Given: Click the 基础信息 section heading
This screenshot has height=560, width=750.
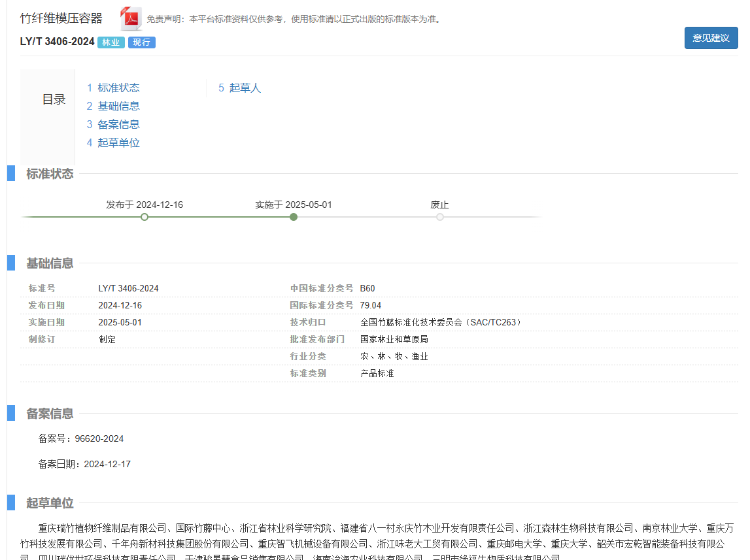Looking at the screenshot, I should 50,263.
